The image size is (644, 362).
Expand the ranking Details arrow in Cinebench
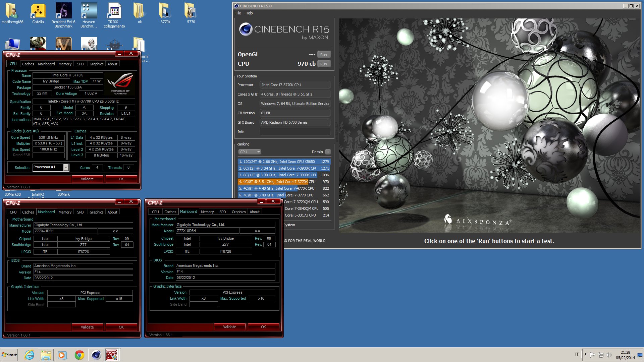(328, 152)
